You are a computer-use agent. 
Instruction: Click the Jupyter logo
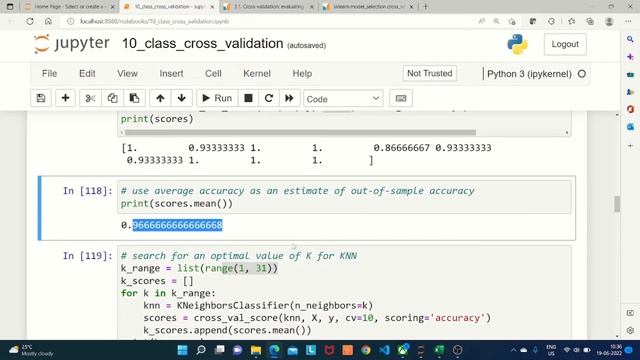click(72, 44)
